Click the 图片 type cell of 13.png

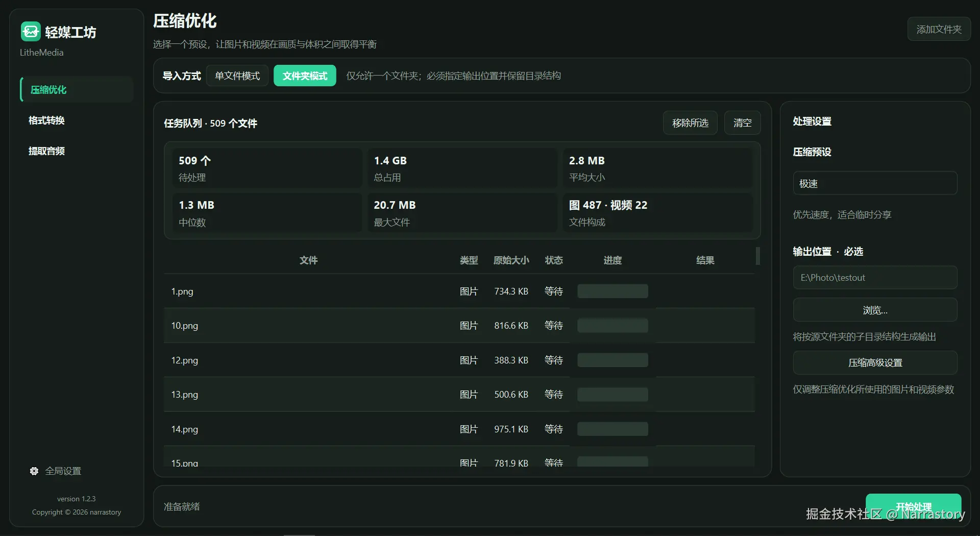(x=469, y=394)
